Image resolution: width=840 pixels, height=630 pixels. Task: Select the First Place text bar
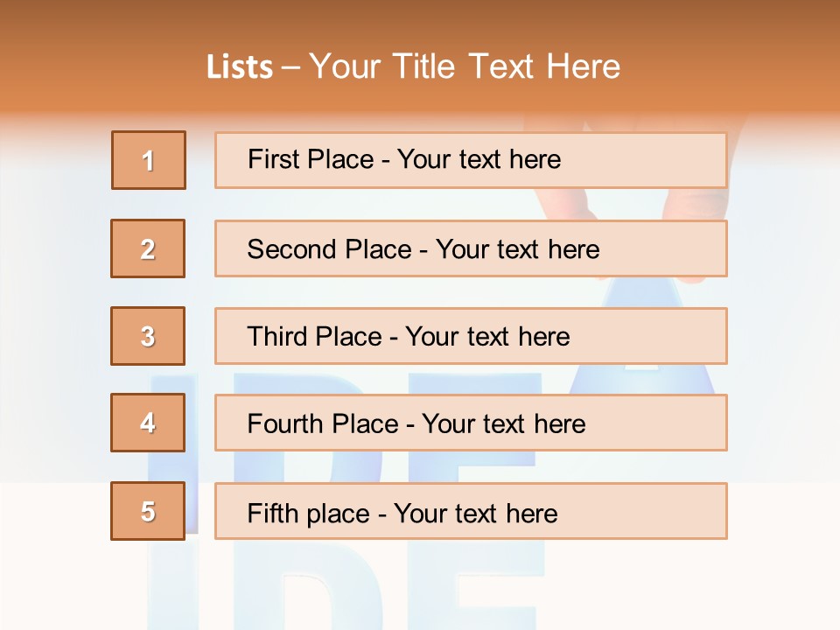[x=471, y=160]
